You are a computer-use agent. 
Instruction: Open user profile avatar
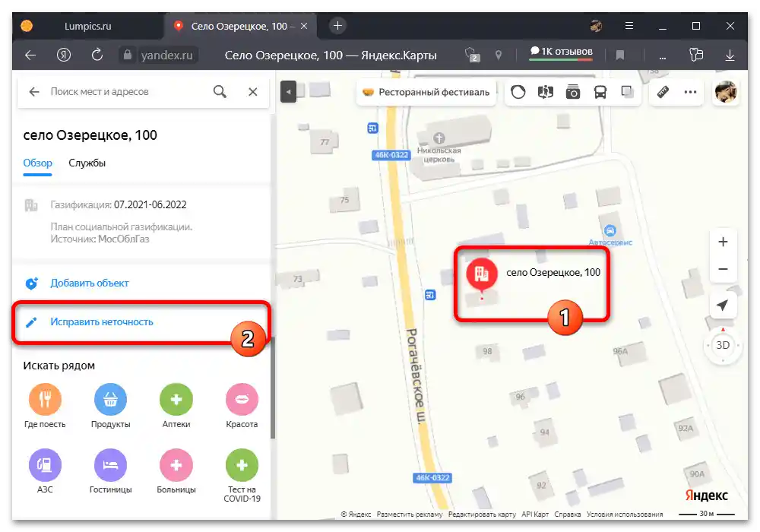point(726,92)
